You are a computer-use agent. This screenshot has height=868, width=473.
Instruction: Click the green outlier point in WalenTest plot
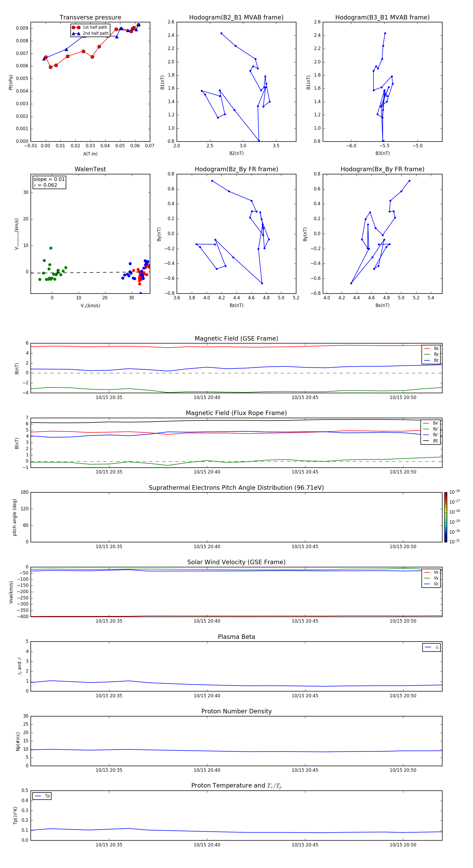(x=51, y=248)
